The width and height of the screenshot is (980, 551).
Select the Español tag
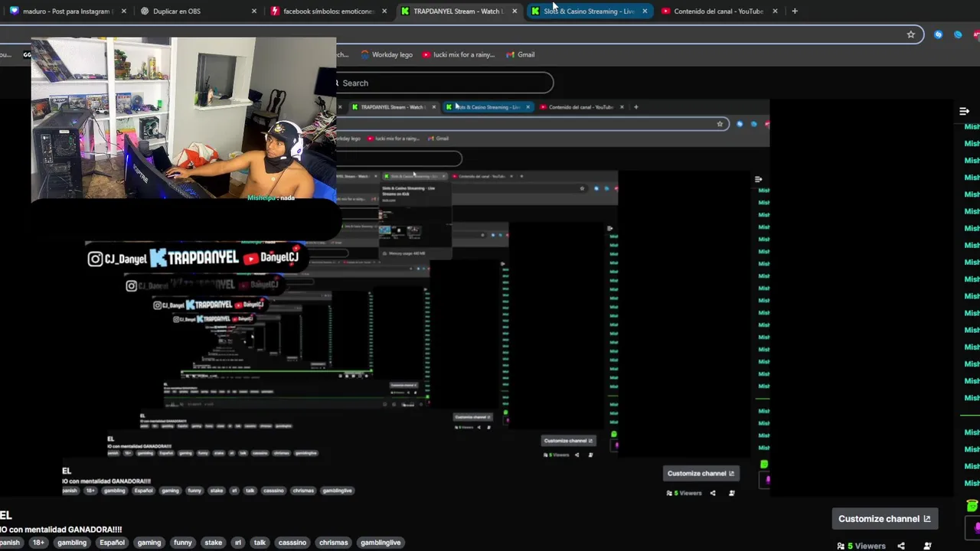[112, 543]
